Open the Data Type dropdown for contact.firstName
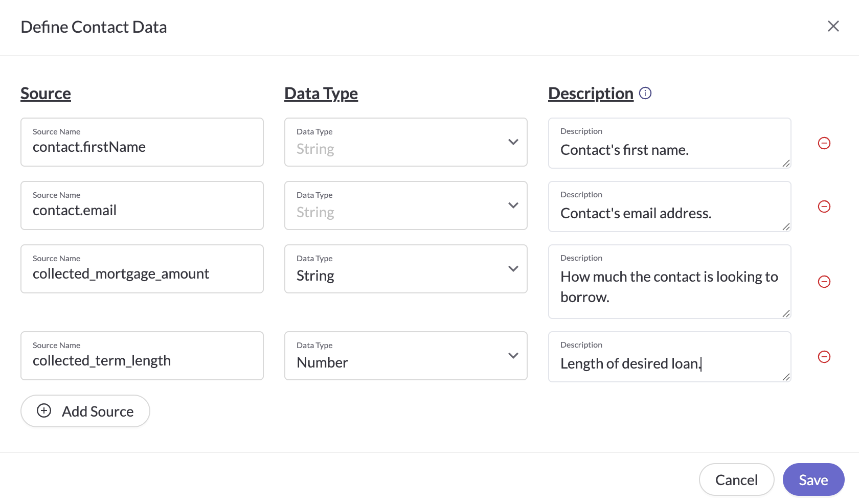This screenshot has width=859, height=504. 513,142
